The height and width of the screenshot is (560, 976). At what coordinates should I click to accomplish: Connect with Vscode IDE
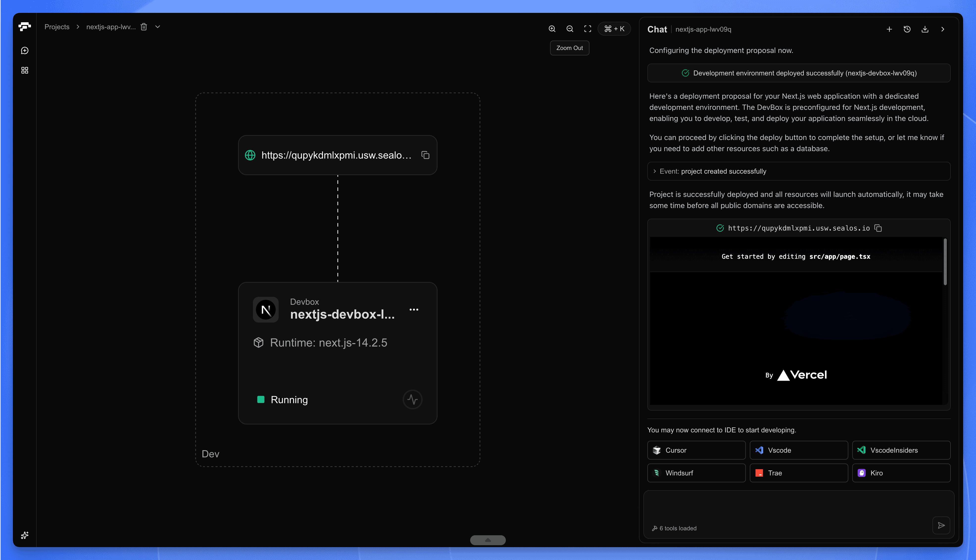799,450
